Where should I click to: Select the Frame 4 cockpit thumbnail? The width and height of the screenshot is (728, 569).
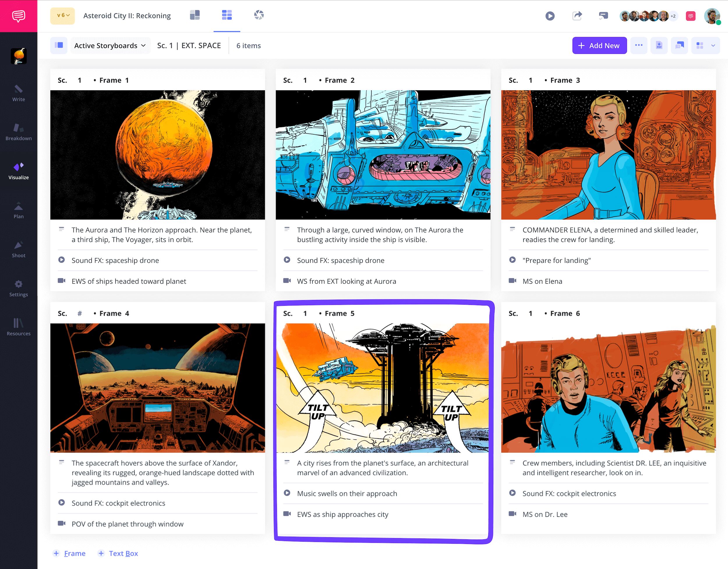point(158,388)
